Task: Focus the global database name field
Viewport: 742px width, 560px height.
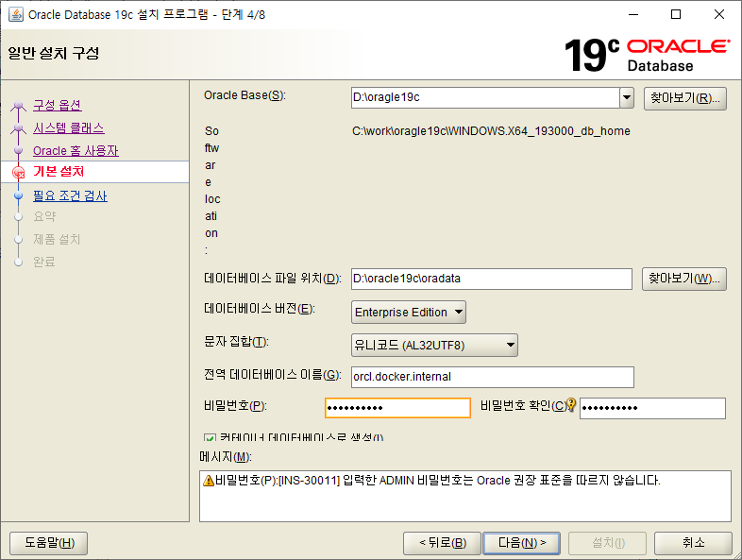Action: pos(493,378)
